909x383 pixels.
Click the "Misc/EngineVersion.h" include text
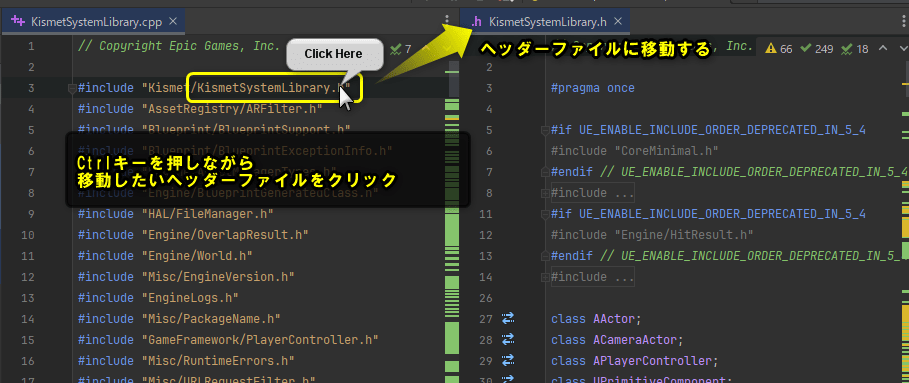coord(218,276)
